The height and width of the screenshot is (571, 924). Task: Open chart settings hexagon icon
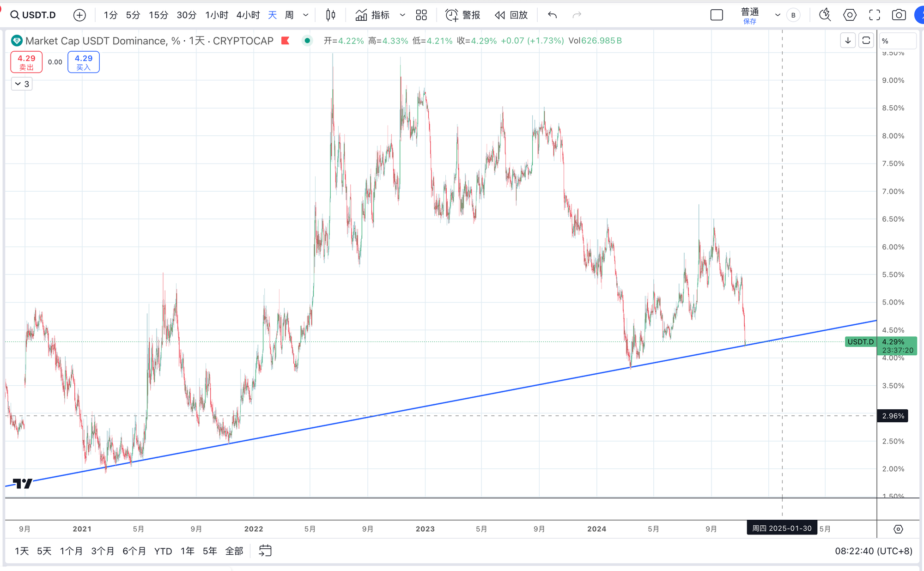[850, 15]
